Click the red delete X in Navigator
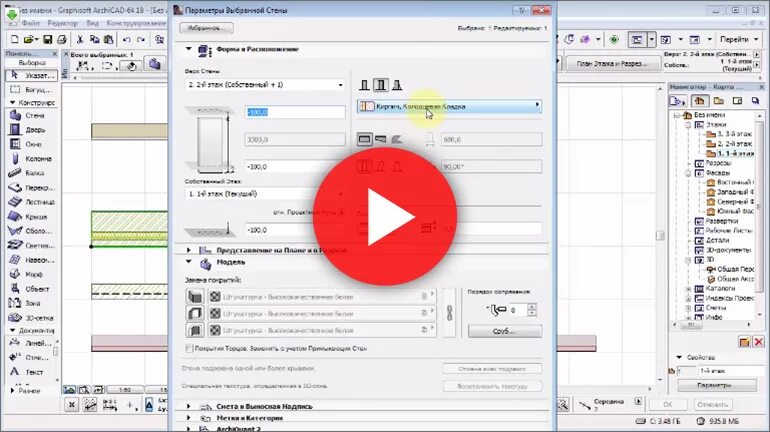 pos(759,342)
